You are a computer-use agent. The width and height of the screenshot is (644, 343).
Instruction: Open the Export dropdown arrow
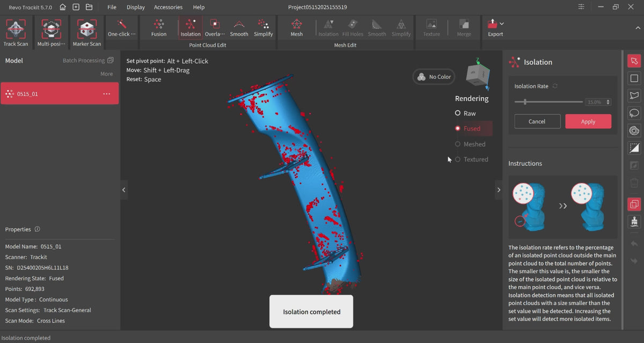(x=502, y=24)
